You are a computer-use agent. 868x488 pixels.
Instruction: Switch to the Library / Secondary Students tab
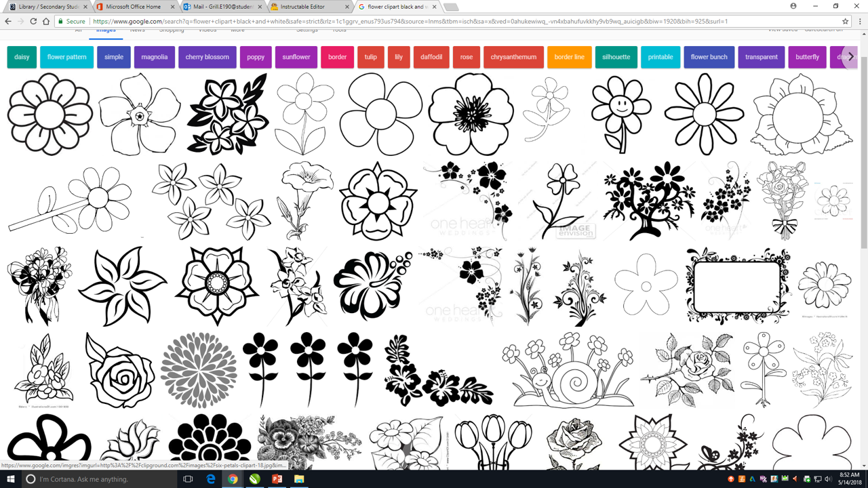[48, 7]
